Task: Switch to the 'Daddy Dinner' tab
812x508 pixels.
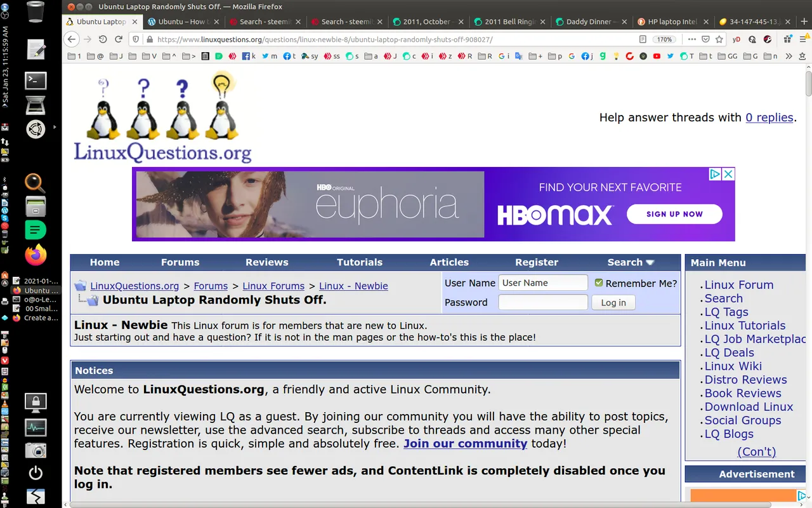Action: (591, 22)
